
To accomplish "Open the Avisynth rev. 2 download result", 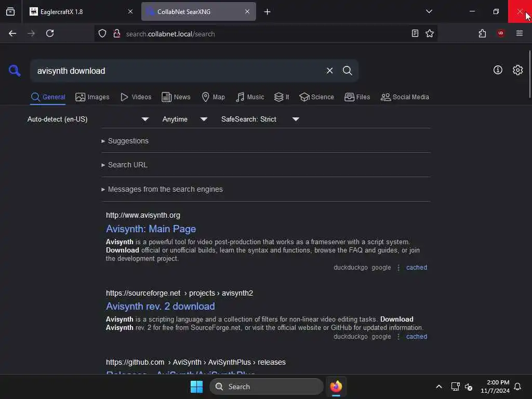I will pos(161,307).
